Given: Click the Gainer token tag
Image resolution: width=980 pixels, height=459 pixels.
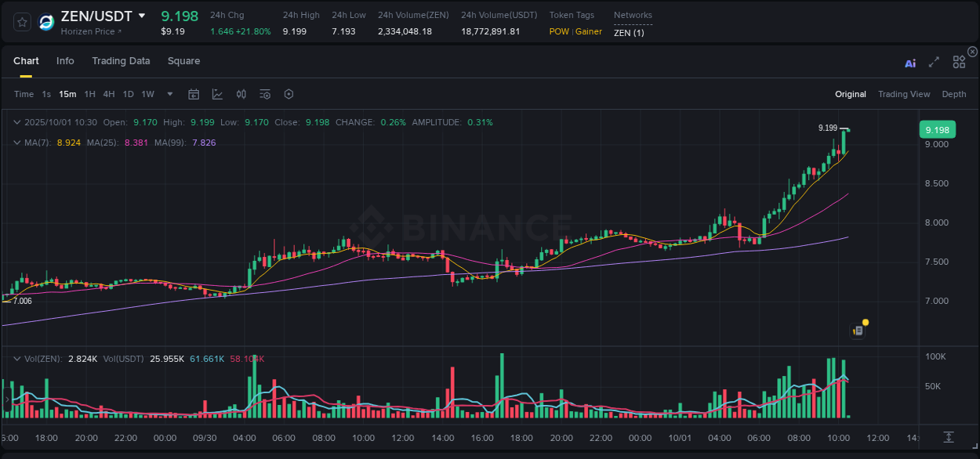Looking at the screenshot, I should (586, 31).
